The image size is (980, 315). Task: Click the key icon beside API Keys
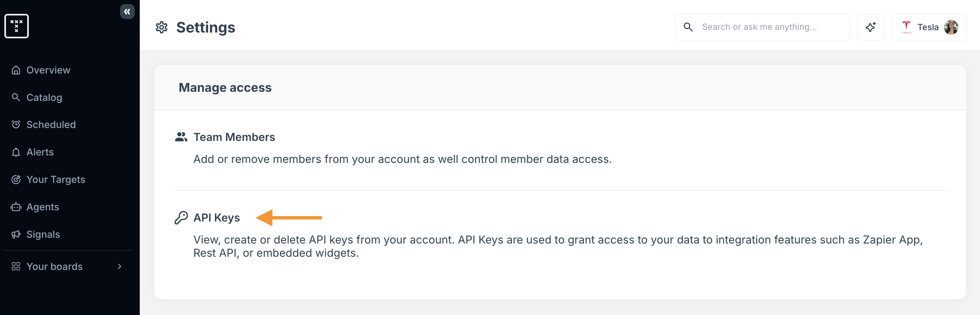tap(181, 217)
